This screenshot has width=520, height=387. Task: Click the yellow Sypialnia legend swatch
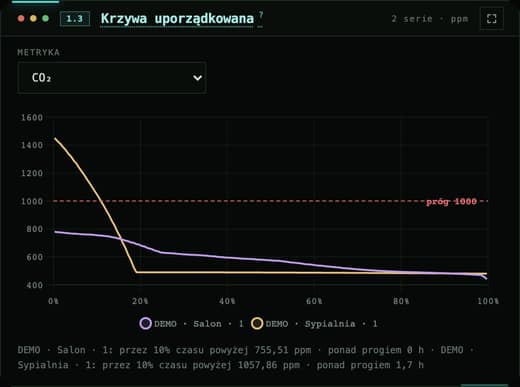tap(257, 323)
